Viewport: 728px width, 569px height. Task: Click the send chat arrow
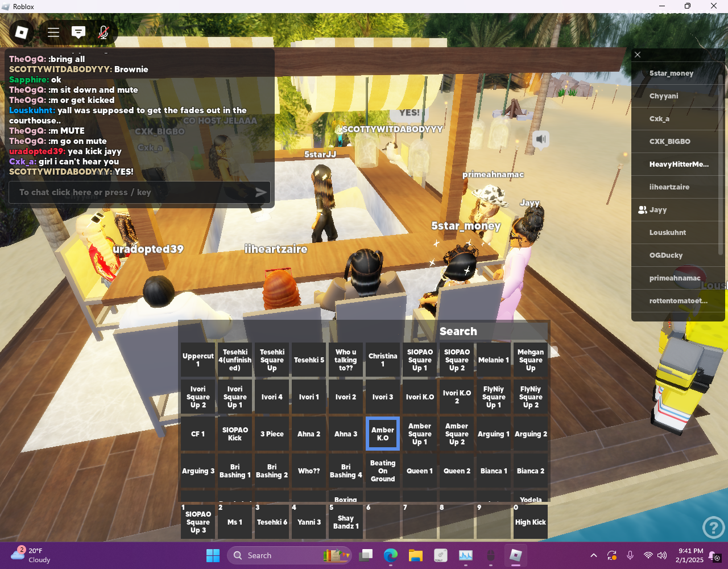pyautogui.click(x=260, y=192)
